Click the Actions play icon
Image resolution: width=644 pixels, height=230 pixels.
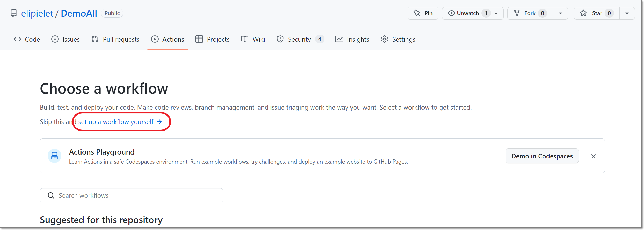coord(155,39)
